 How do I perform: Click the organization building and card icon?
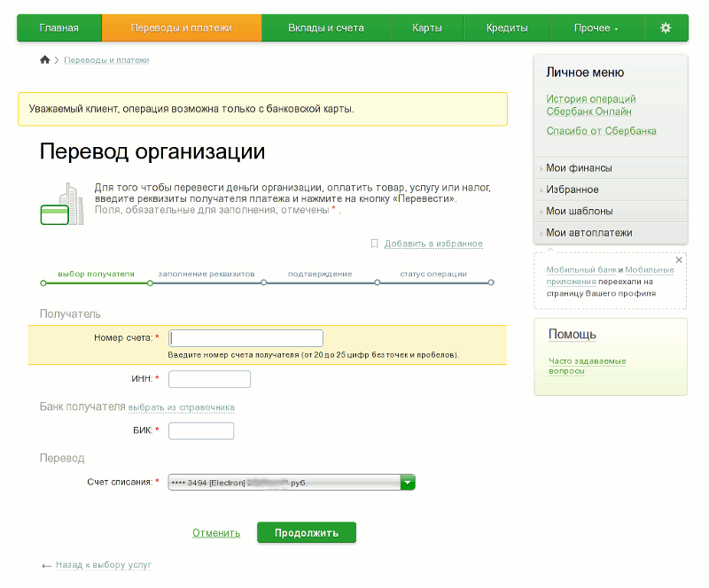(61, 205)
